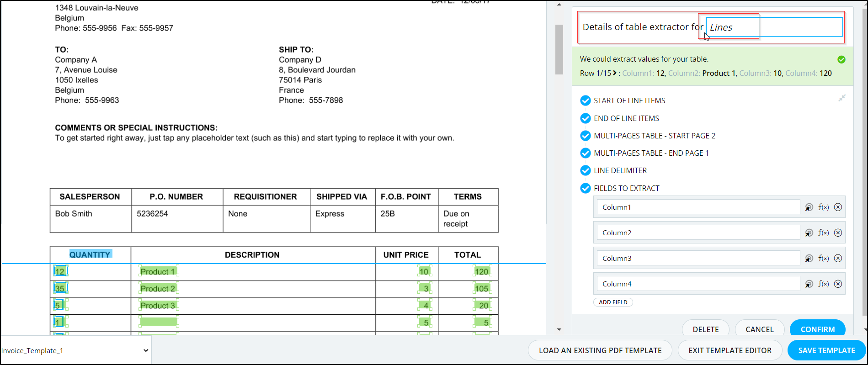The image size is (868, 365).
Task: Open the Column1 f(x) formula editor
Action: click(824, 207)
